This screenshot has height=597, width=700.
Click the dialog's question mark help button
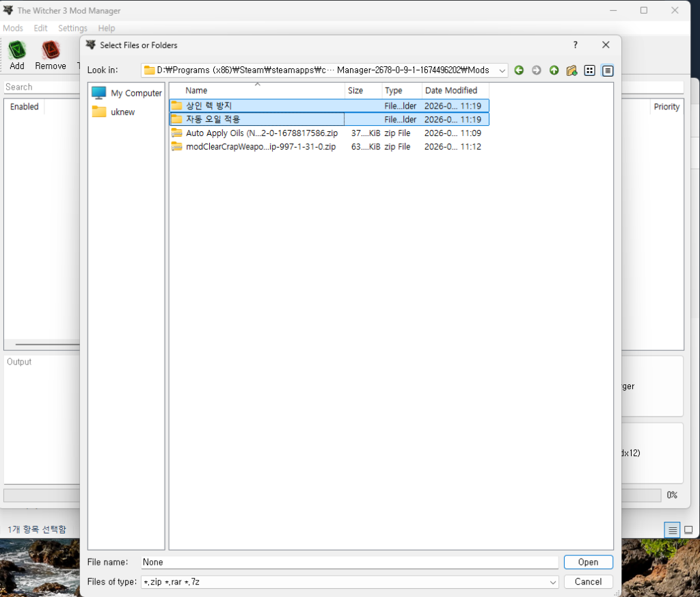pyautogui.click(x=576, y=44)
